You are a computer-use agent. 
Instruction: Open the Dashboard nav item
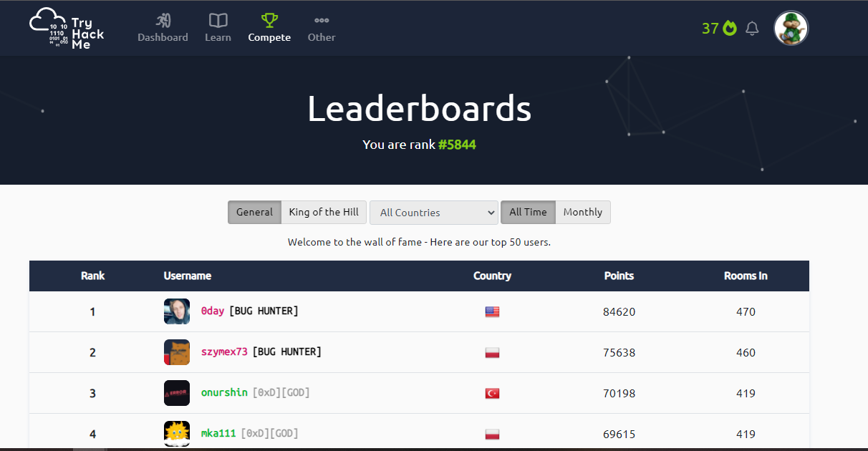(163, 28)
